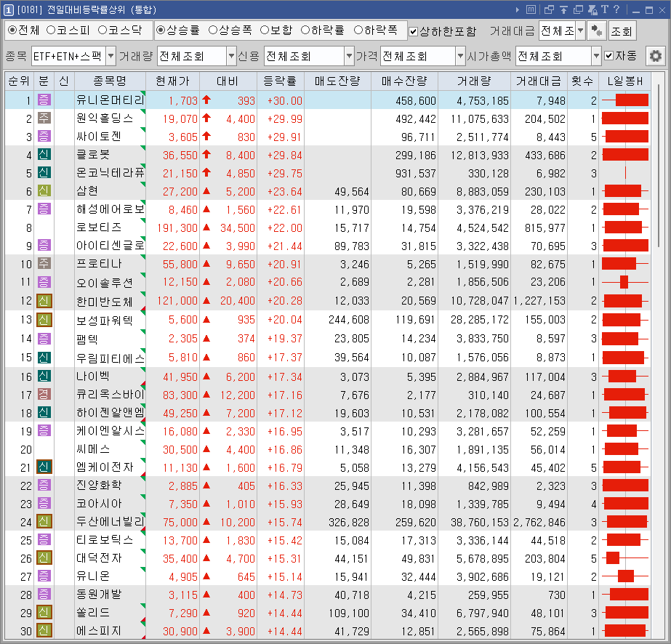Image resolution: width=671 pixels, height=644 pixels.
Task: Toggle the 자동 auto-refresh checkbox
Action: pyautogui.click(x=609, y=56)
